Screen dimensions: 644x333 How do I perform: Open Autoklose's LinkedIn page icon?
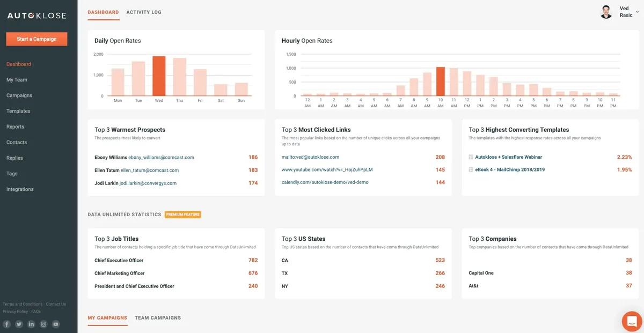(31, 324)
